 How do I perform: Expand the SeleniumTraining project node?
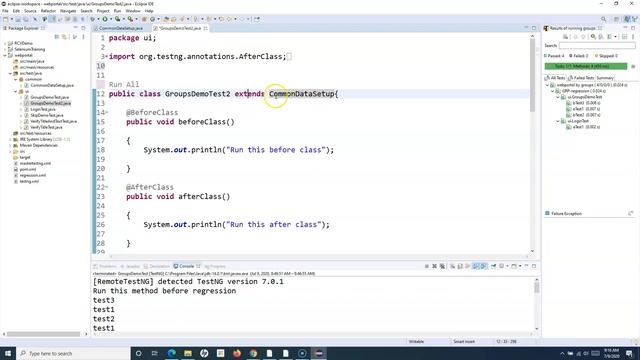5,49
